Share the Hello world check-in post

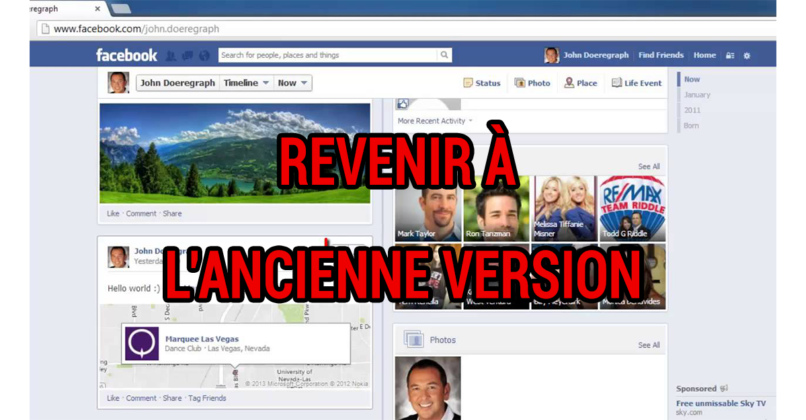click(172, 398)
